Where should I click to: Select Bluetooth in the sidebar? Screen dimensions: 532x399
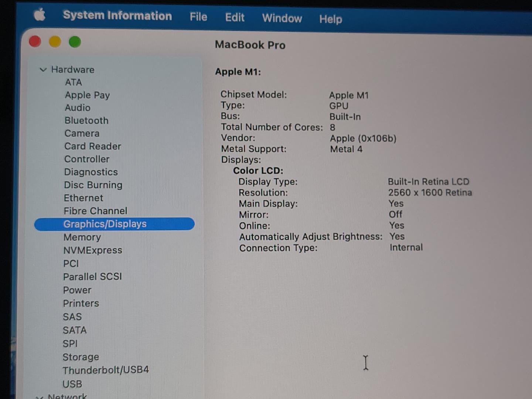tap(86, 120)
